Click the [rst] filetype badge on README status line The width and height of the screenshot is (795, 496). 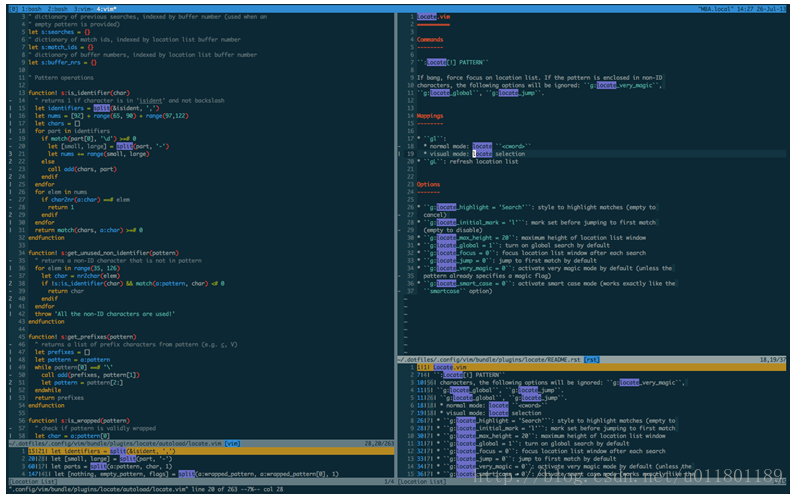591,360
